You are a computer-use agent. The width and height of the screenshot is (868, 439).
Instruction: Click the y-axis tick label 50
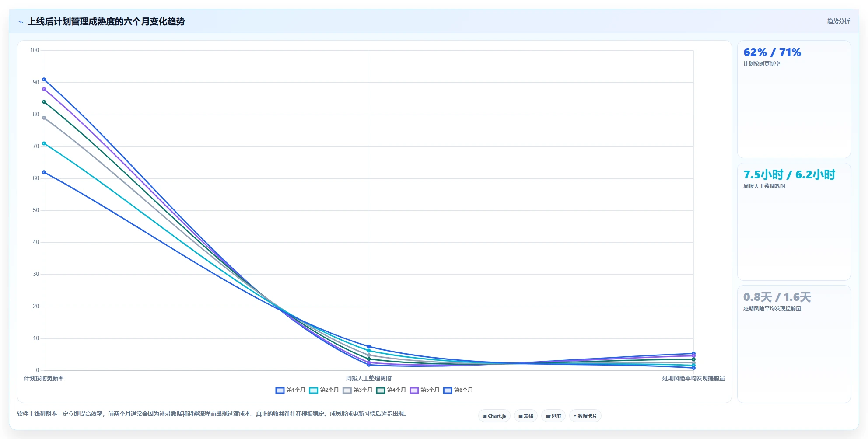(36, 210)
